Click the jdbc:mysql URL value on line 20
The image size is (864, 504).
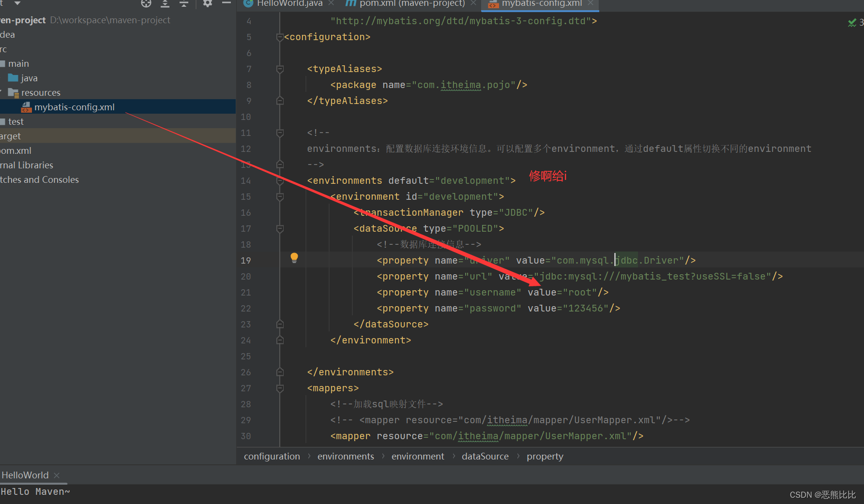652,276
